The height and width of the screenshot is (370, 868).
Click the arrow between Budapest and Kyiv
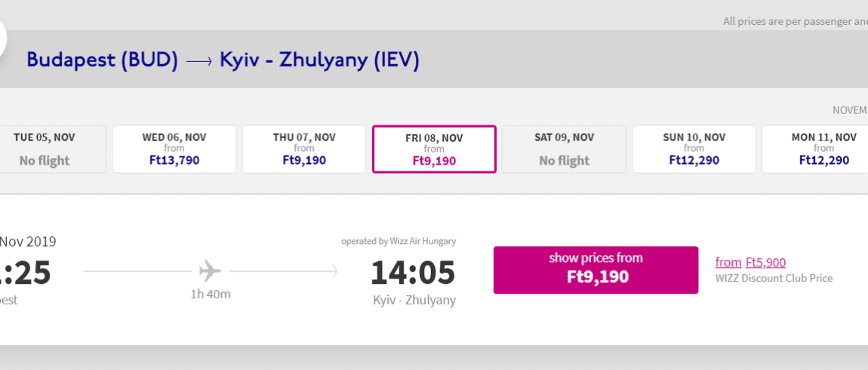pos(199,60)
